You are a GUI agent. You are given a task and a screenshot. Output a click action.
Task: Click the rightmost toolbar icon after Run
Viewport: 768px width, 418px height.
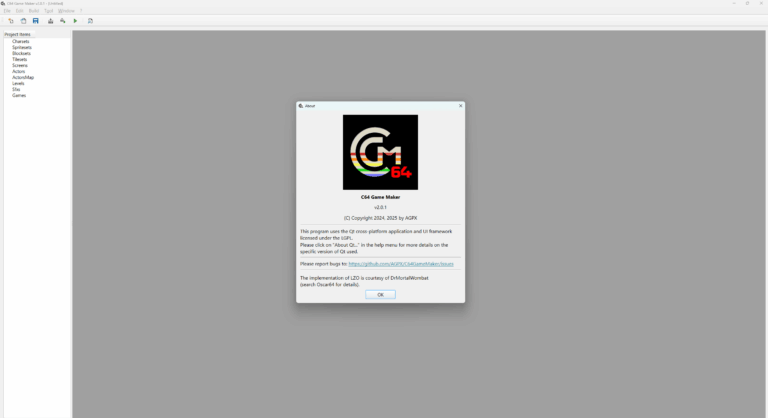[x=90, y=21]
